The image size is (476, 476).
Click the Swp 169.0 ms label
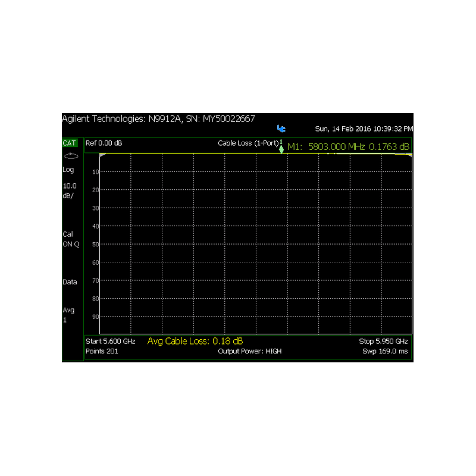coord(385,351)
